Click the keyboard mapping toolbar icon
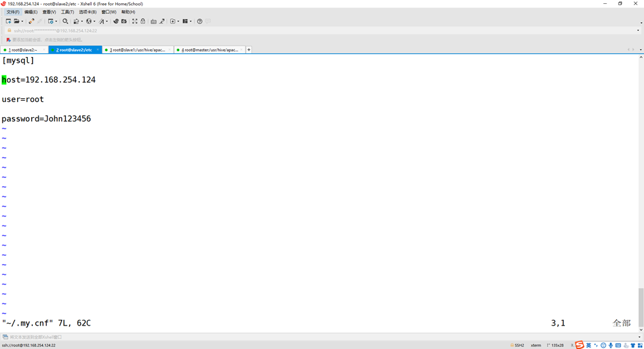 pyautogui.click(x=154, y=22)
